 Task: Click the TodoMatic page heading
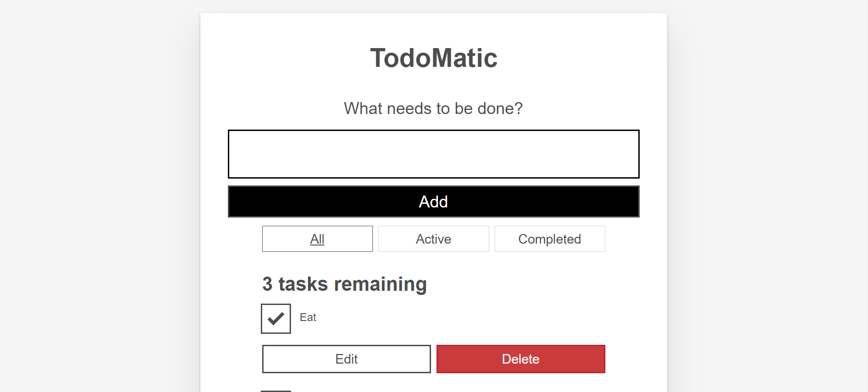[433, 58]
